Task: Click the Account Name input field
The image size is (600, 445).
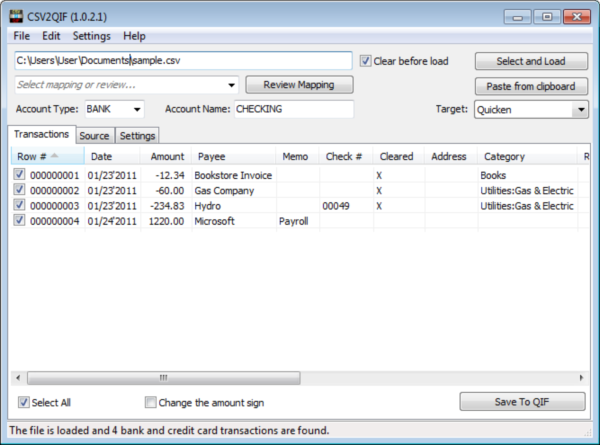Action: [294, 109]
